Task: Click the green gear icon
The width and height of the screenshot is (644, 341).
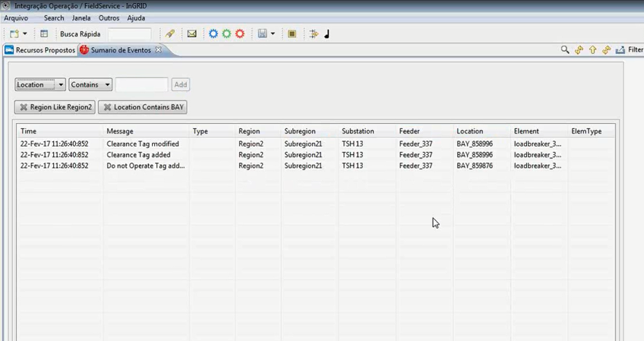Action: [x=226, y=34]
